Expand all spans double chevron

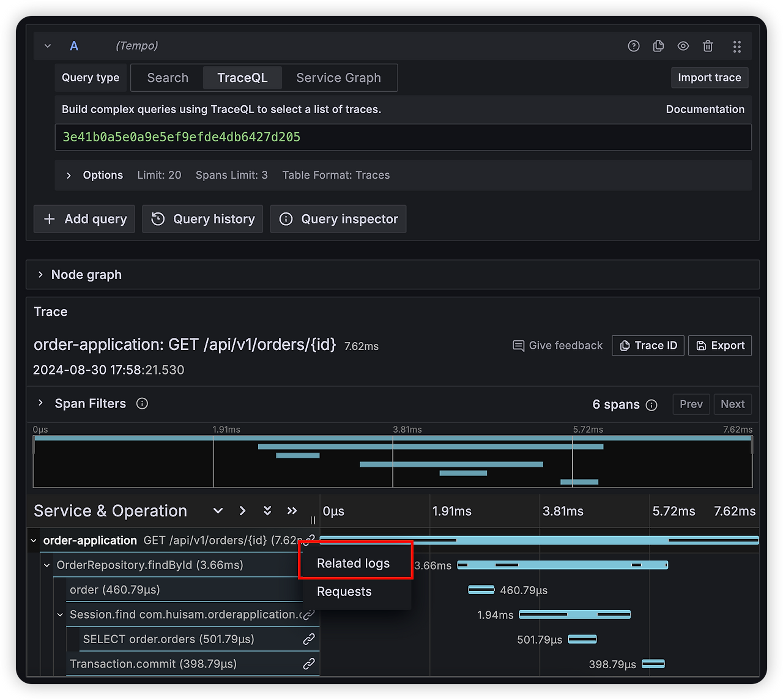point(292,511)
